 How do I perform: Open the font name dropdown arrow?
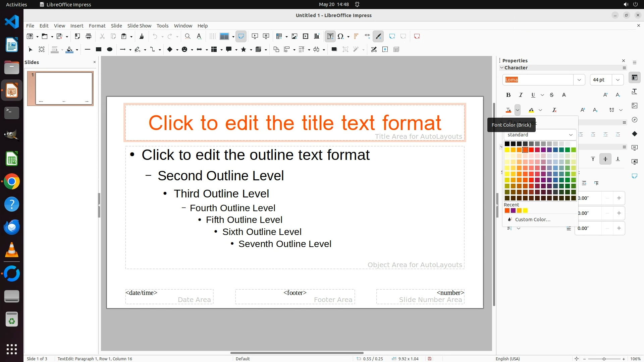tap(579, 80)
